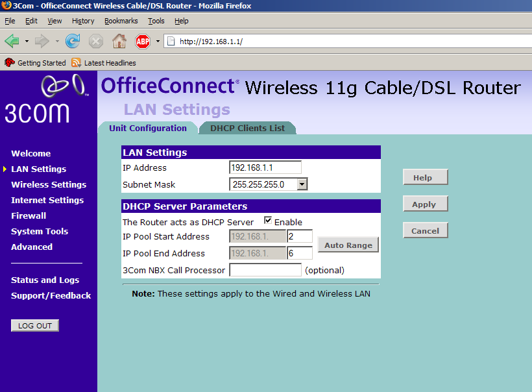Open Wireless Settings in the sidebar

pyautogui.click(x=49, y=184)
